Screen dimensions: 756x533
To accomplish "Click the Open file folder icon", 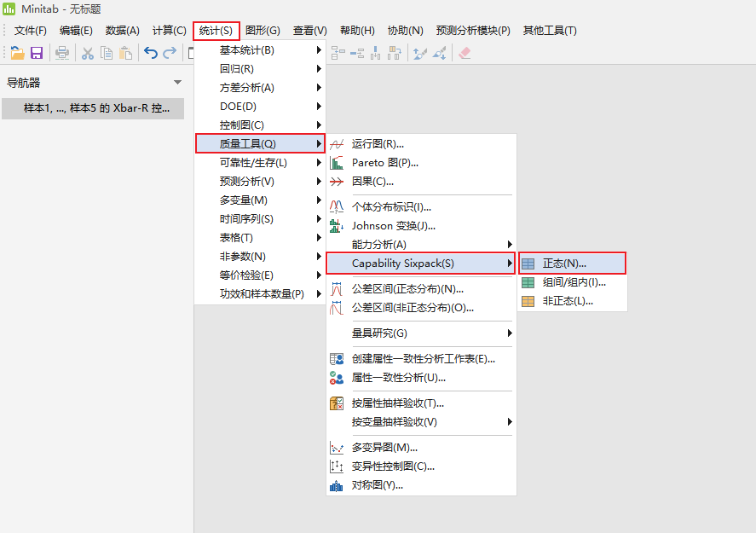I will point(17,53).
